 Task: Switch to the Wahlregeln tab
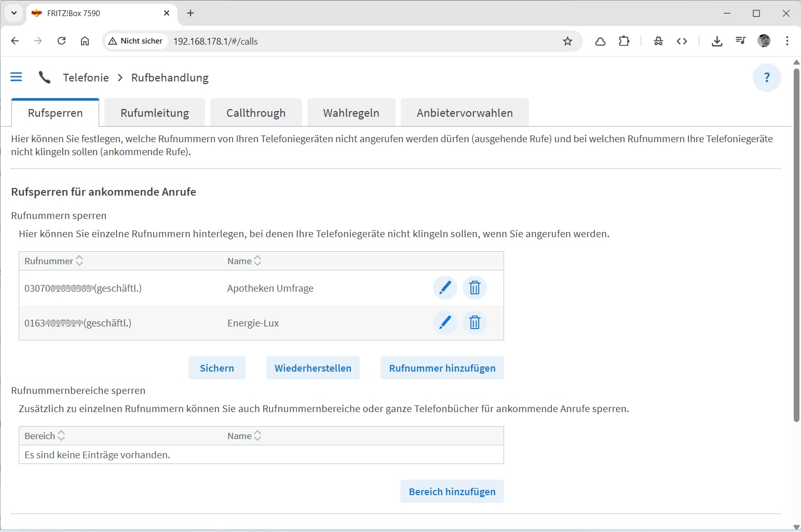click(x=351, y=113)
